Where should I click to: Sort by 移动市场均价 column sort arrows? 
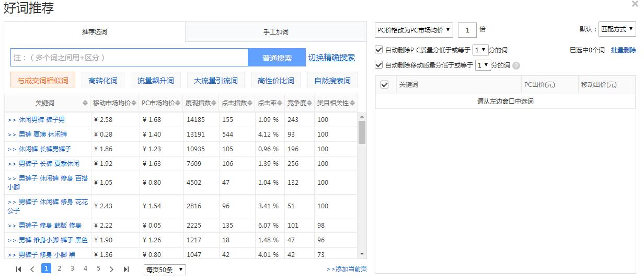pyautogui.click(x=134, y=103)
